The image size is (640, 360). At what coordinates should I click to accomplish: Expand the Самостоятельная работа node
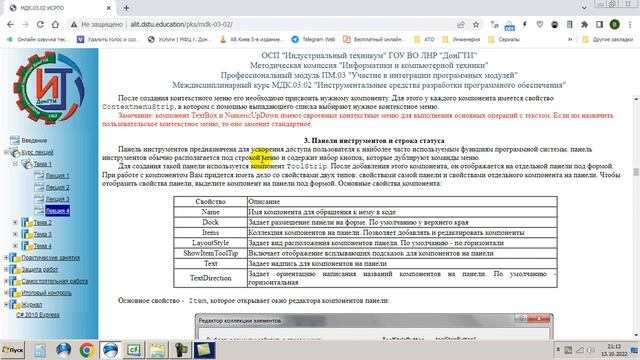[x=6, y=281]
